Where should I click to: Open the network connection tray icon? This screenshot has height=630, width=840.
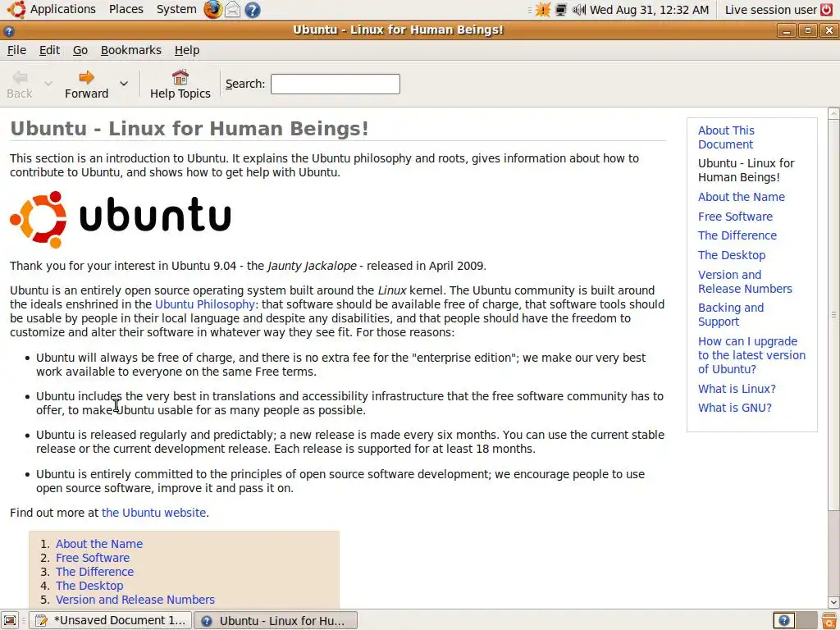[561, 10]
